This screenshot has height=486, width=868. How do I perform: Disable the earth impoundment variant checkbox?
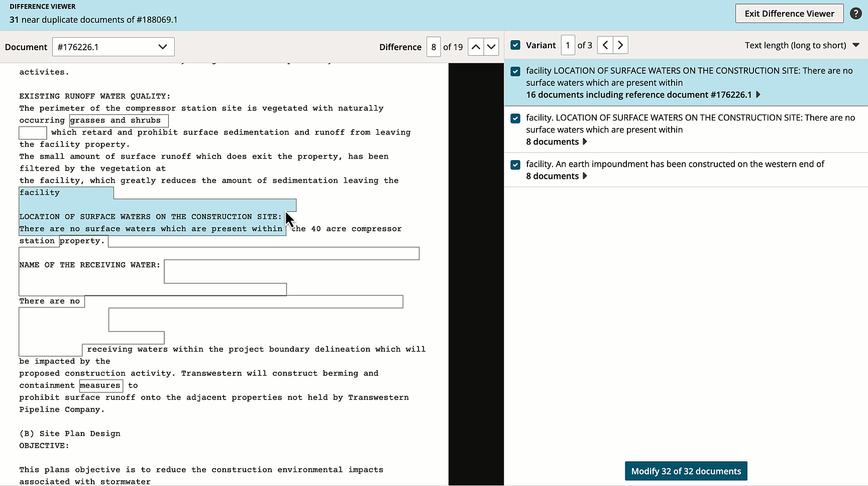pos(515,165)
